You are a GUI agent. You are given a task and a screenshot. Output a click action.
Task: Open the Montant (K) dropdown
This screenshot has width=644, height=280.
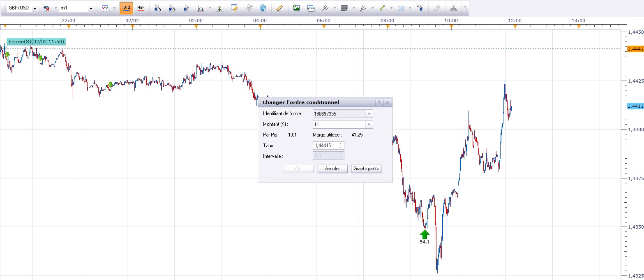369,124
